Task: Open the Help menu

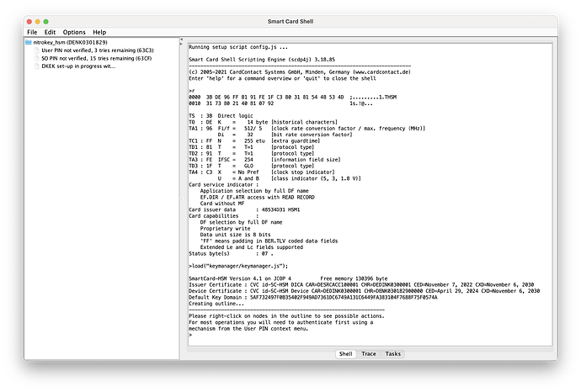Action: [99, 32]
